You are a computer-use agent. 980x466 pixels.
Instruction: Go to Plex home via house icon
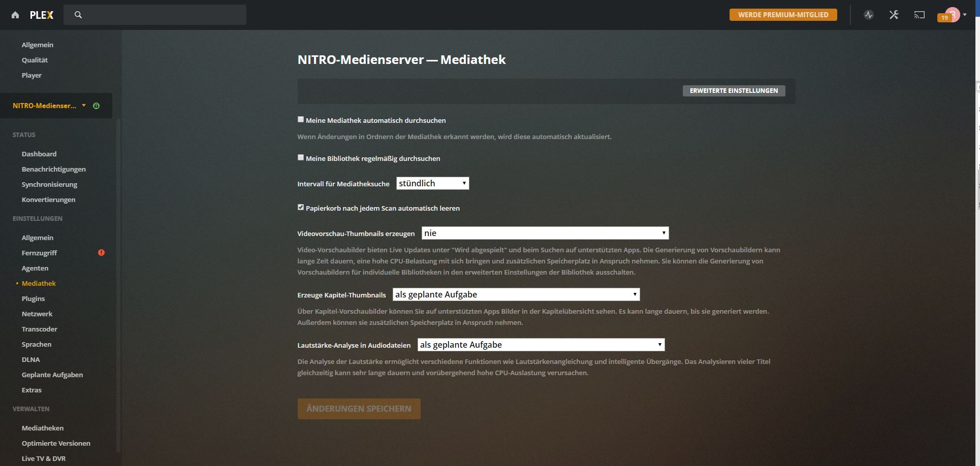[15, 15]
